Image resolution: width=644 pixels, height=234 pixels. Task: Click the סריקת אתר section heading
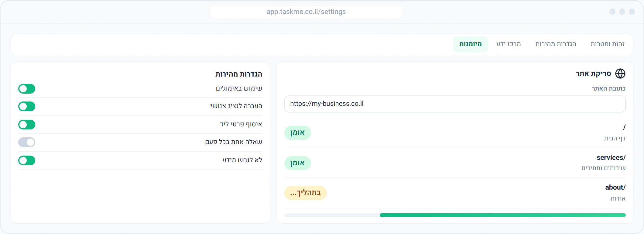point(593,74)
